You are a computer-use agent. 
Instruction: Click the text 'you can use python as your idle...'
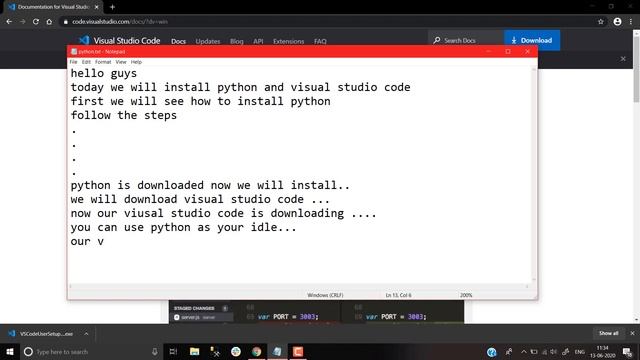(x=183, y=227)
